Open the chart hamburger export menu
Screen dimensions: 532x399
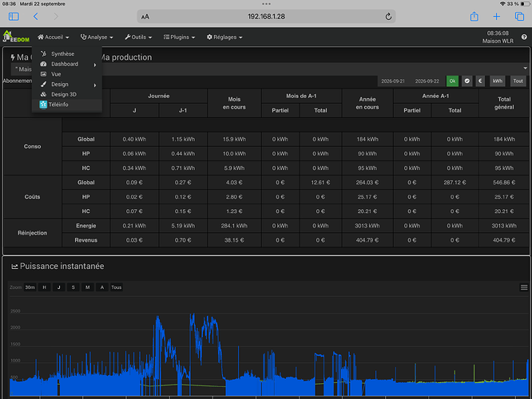click(x=524, y=287)
